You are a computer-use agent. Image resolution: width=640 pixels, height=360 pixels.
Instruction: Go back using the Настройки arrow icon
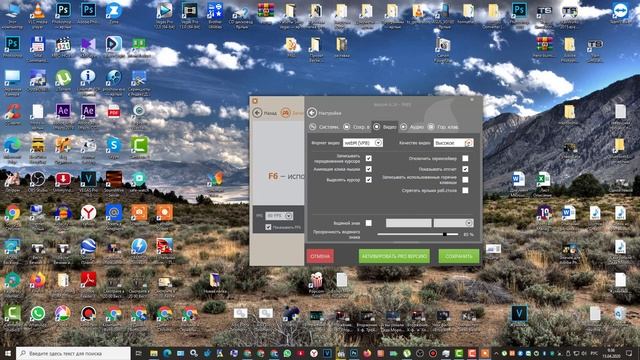pos(312,113)
